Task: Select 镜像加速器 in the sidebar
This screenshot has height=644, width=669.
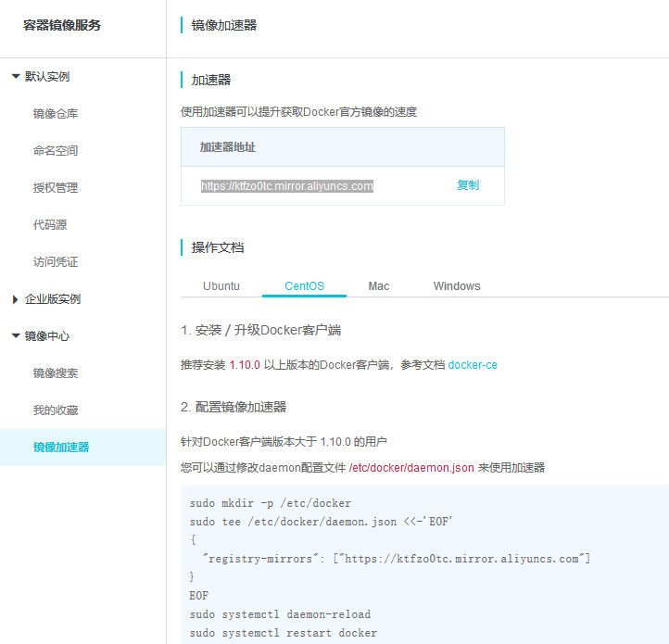Action: click(x=61, y=448)
